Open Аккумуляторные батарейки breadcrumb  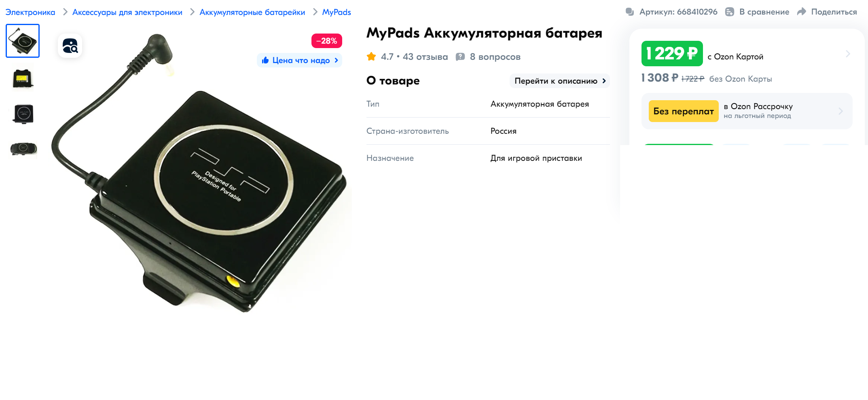(x=252, y=12)
